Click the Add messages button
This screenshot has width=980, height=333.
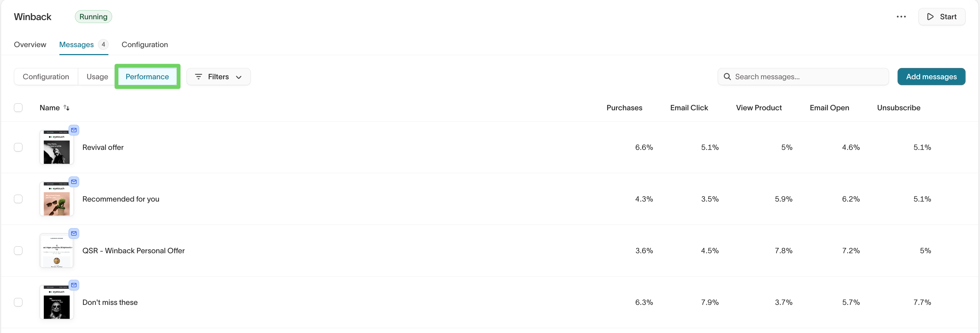tap(931, 77)
